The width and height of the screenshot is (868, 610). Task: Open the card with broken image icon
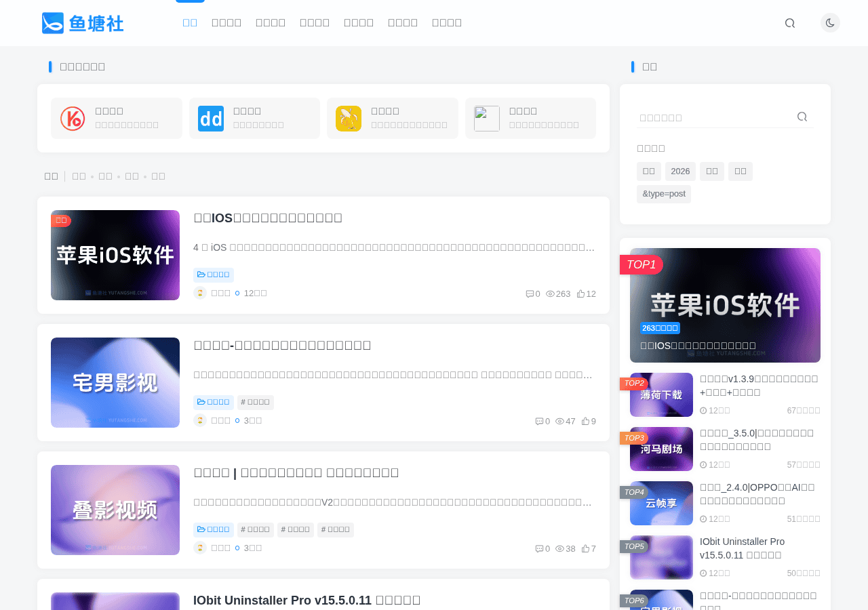click(530, 119)
